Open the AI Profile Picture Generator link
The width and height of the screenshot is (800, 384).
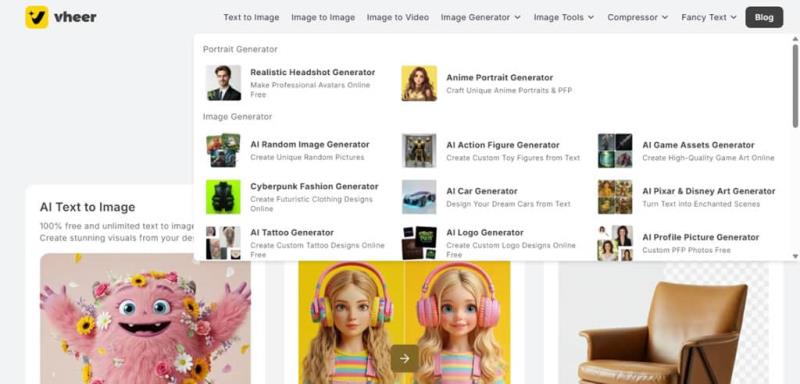pos(701,237)
